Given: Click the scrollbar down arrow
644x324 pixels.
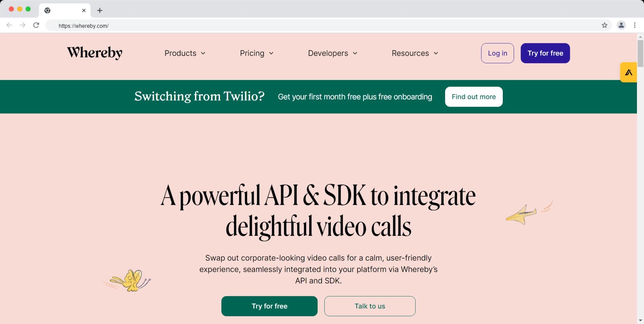Looking at the screenshot, I should [640, 321].
